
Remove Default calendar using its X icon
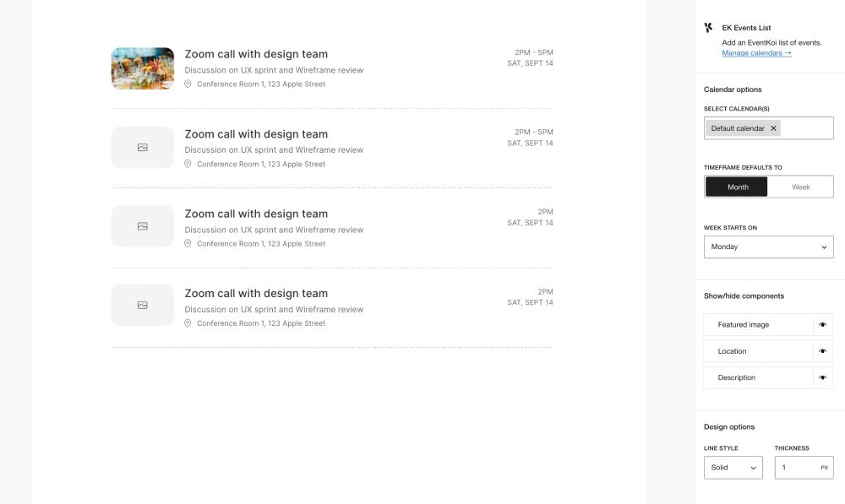click(773, 128)
